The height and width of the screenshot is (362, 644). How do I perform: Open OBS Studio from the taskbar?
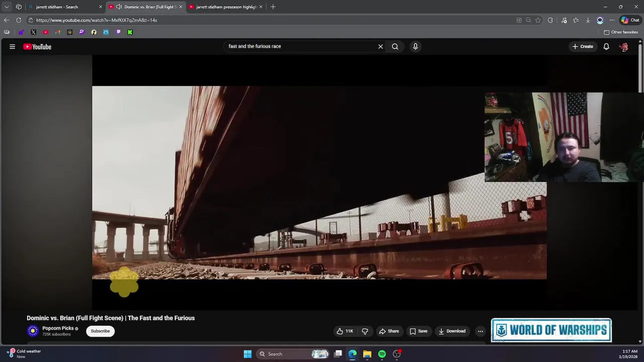coord(397,354)
